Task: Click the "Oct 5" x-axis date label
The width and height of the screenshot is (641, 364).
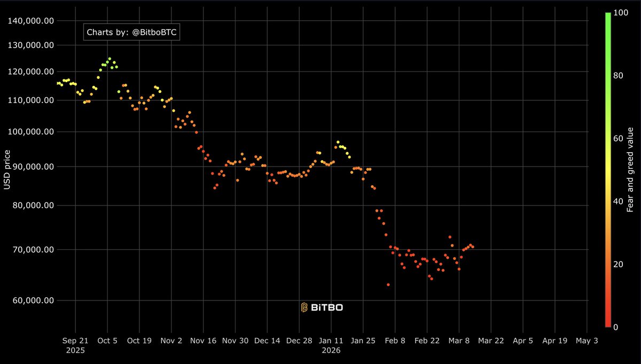Action: click(x=107, y=341)
